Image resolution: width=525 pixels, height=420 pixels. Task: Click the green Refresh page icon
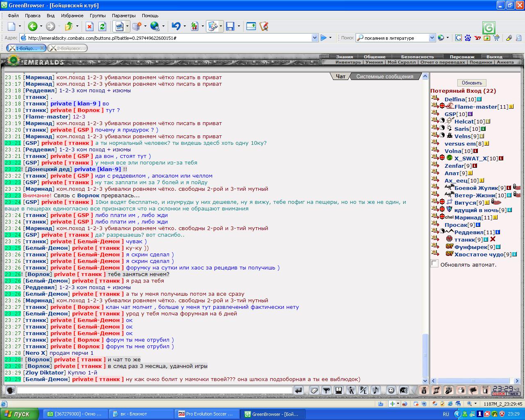pos(102,26)
